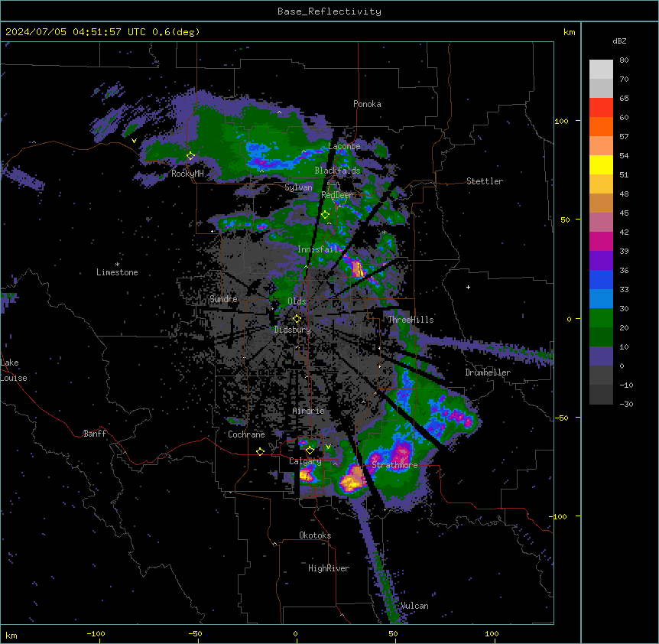The width and height of the screenshot is (659, 644).
Task: Click the Drumheller city label
Action: [488, 372]
